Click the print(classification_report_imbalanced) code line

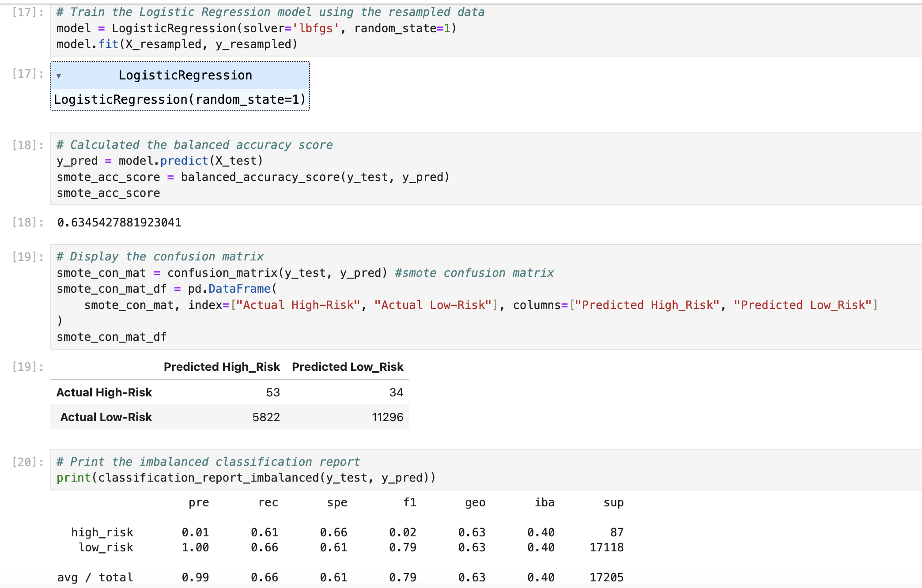click(x=246, y=478)
